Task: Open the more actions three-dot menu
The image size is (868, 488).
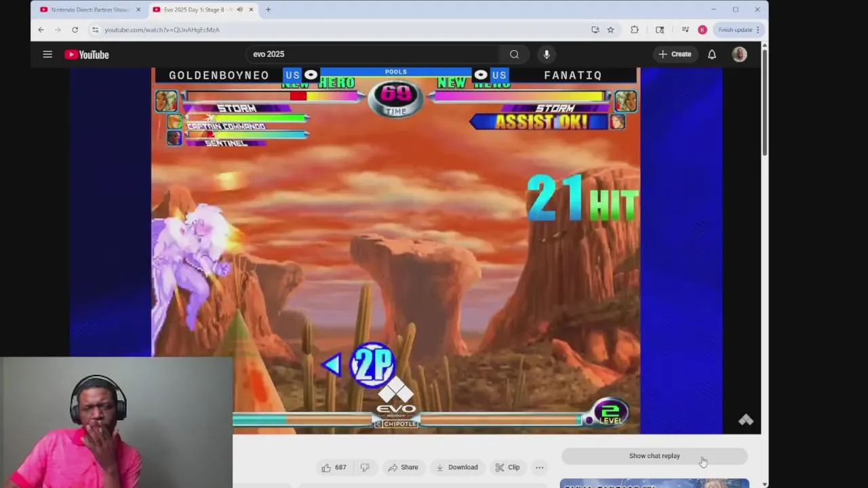Action: (540, 467)
